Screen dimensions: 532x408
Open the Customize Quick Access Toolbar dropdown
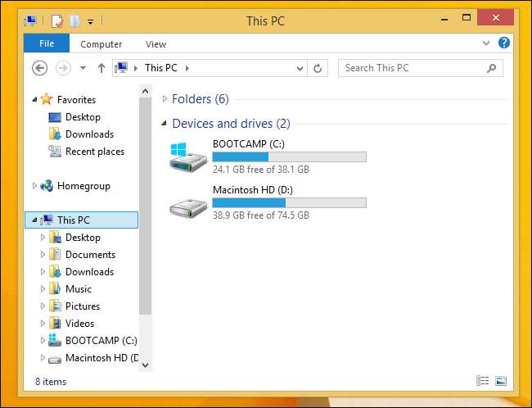pos(90,21)
